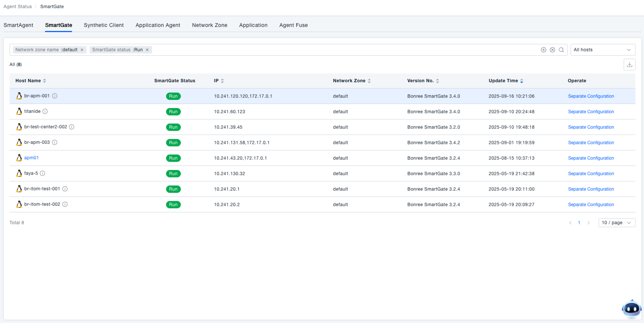Click the add filter plus icon
This screenshot has width=644, height=323.
tap(543, 50)
